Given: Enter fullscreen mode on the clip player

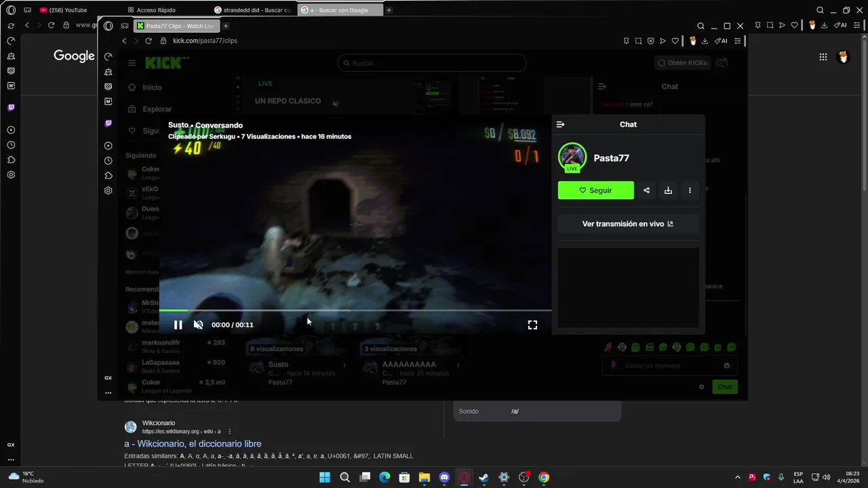Looking at the screenshot, I should coord(532,325).
